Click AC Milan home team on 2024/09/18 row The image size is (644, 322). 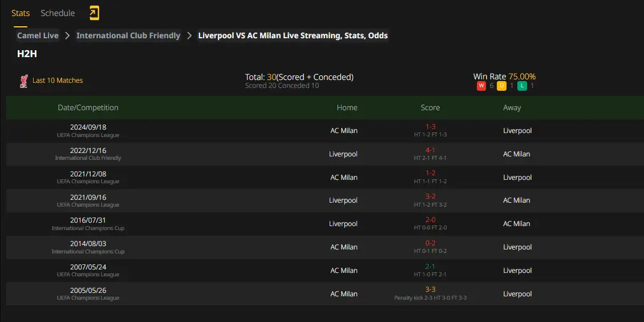pos(344,131)
